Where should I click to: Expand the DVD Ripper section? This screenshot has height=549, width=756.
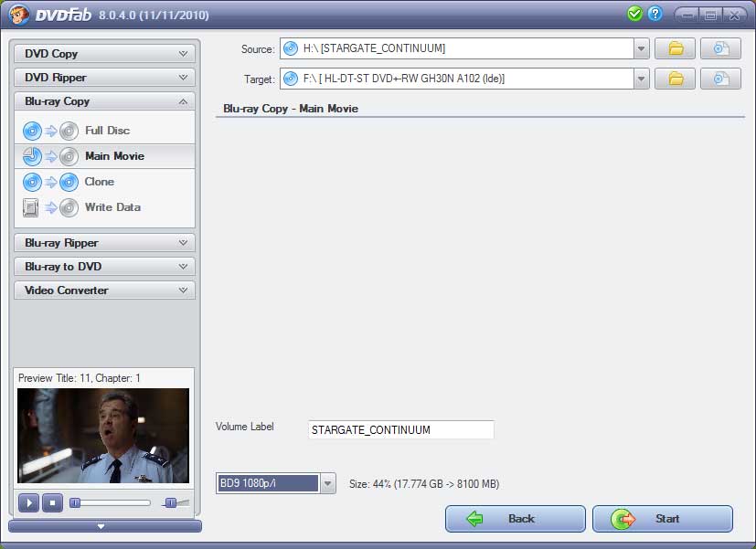pyautogui.click(x=104, y=77)
